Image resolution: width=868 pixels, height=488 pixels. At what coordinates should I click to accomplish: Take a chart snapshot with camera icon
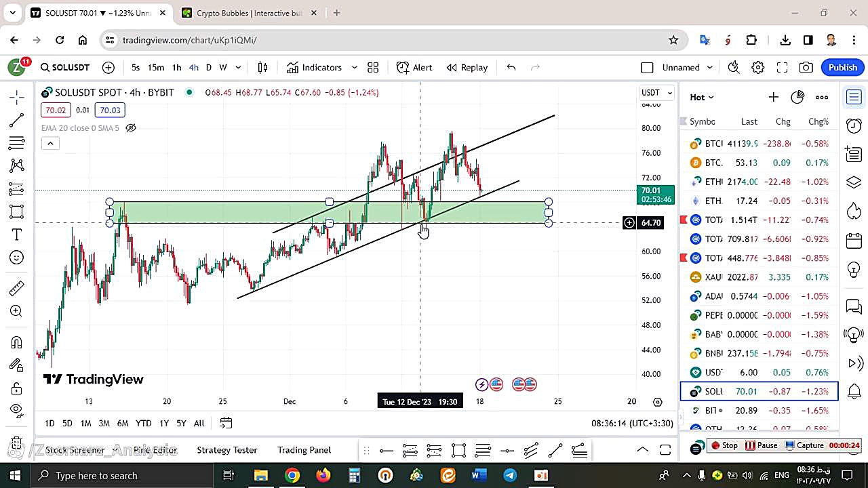click(x=806, y=67)
